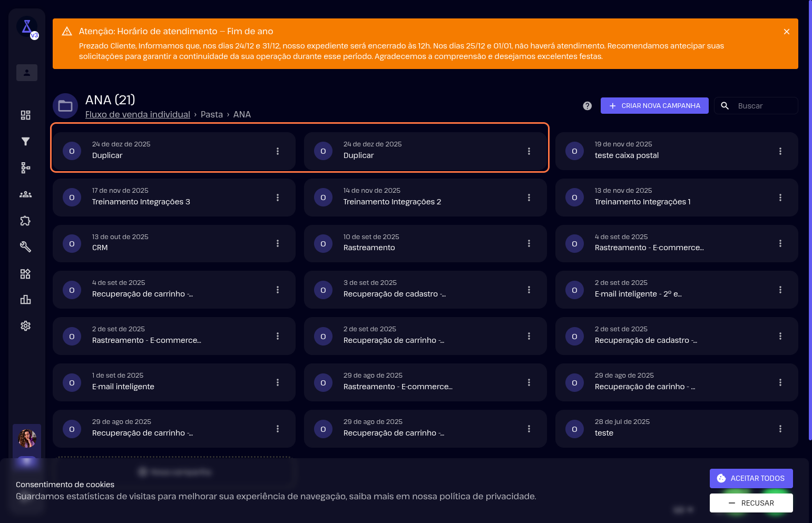The width and height of the screenshot is (812, 523).
Task: Click the funnel filter icon in sidebar
Action: click(25, 141)
